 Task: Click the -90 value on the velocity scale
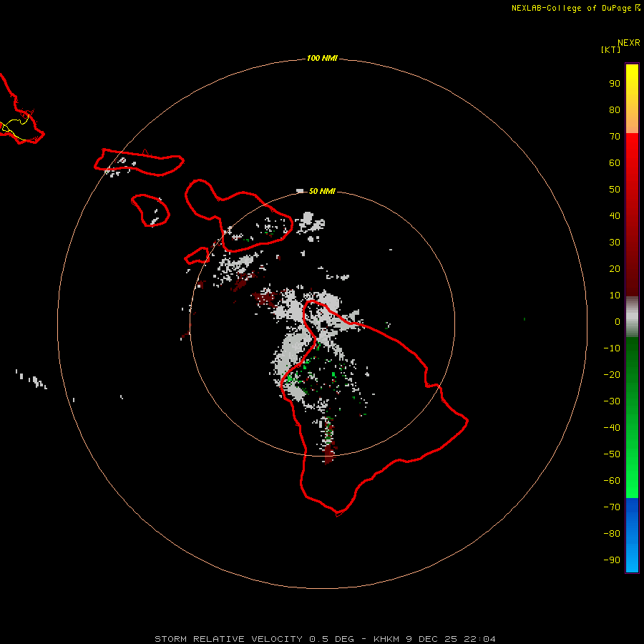[612, 560]
